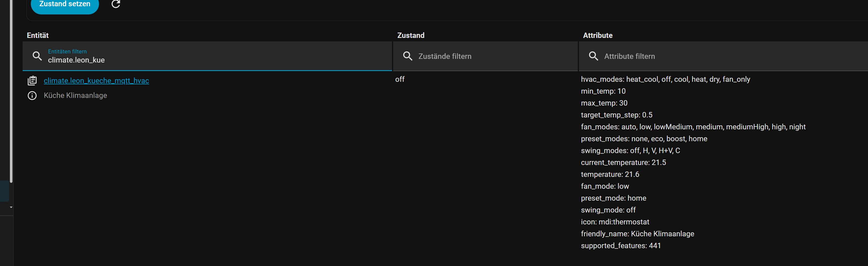Copy the entity ID with the clipboard icon
868x266 pixels.
click(x=32, y=81)
